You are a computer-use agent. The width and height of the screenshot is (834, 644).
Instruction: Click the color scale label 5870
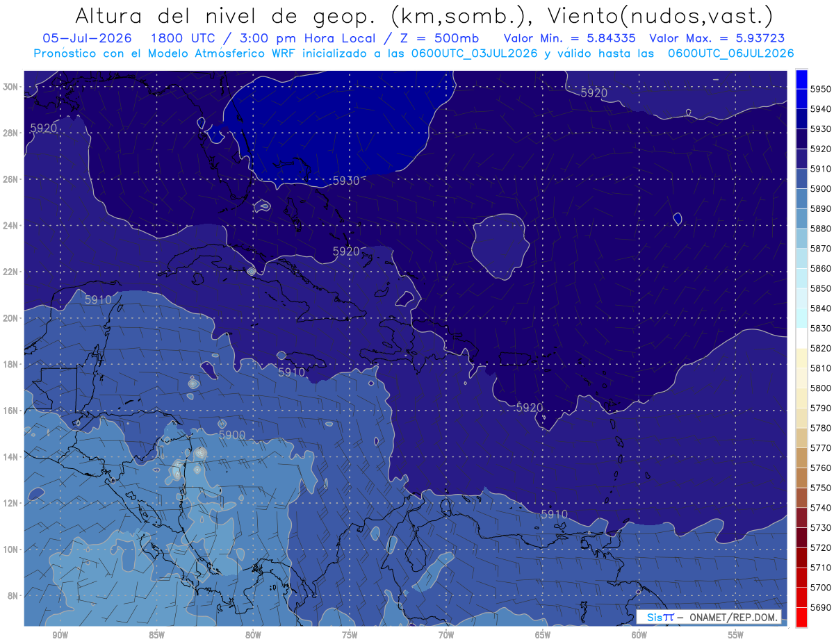coord(820,249)
